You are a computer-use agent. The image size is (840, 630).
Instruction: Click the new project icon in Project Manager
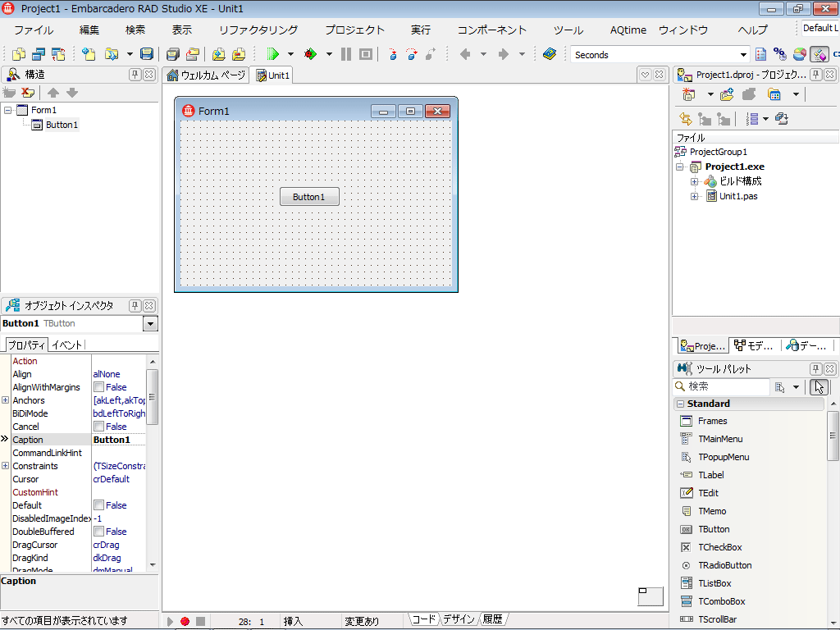click(x=688, y=95)
